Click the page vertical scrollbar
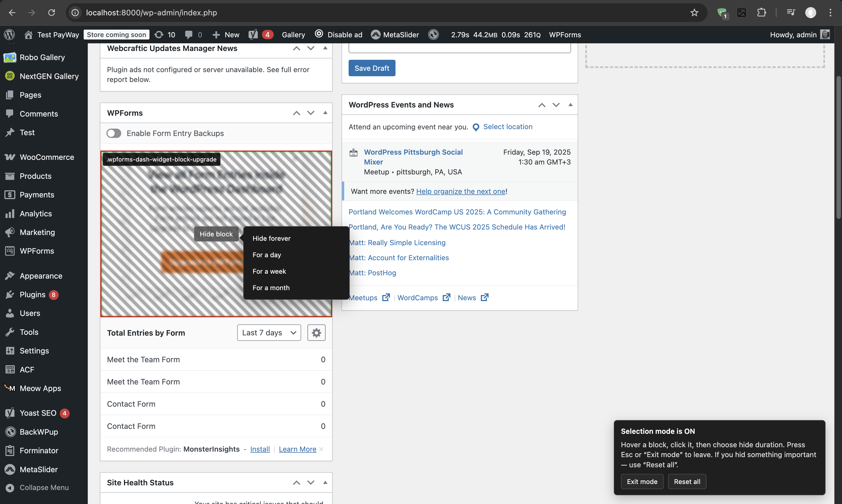This screenshot has height=504, width=842. click(838, 148)
